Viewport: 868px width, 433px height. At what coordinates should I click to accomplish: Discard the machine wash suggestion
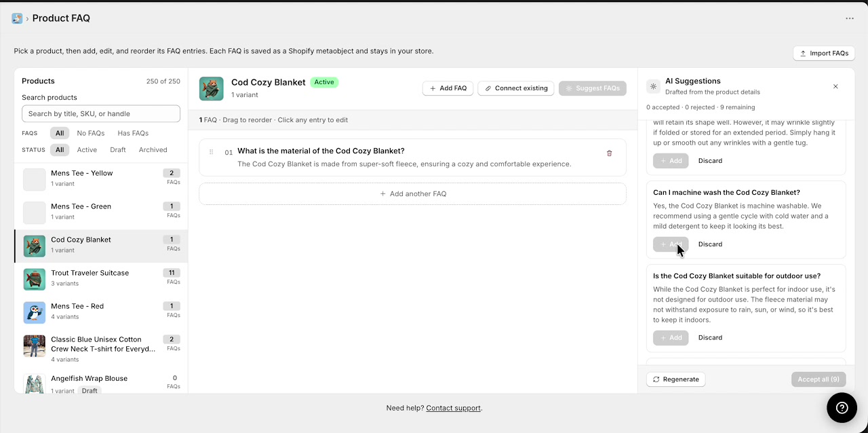point(710,244)
